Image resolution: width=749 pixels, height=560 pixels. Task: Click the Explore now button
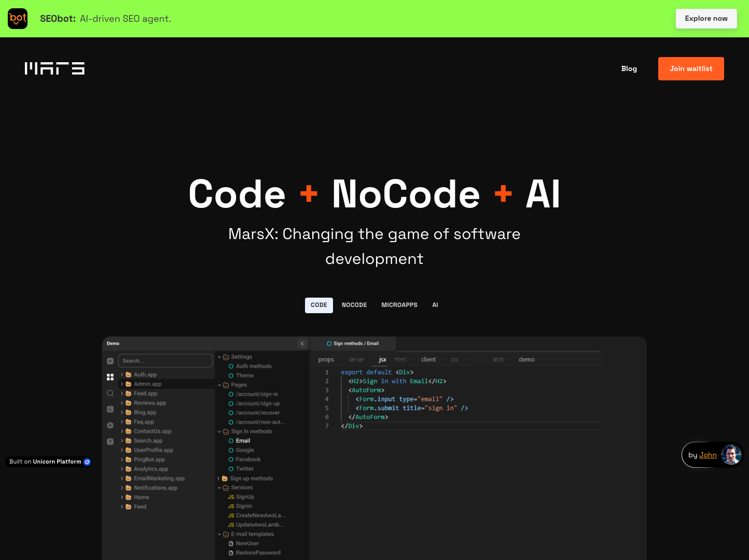pyautogui.click(x=706, y=19)
